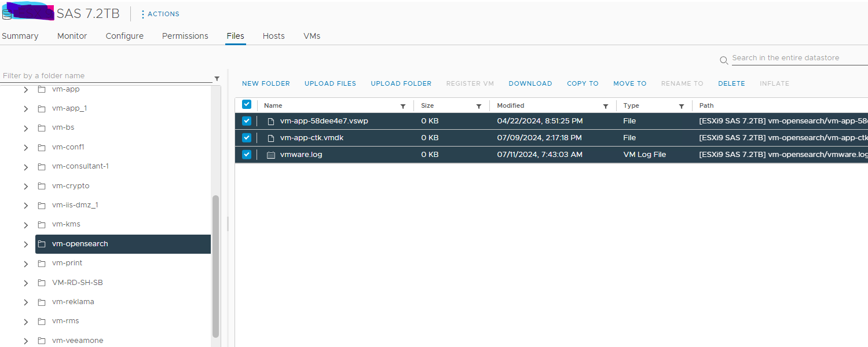Click the vm-crypto folder icon
The width and height of the screenshot is (868, 347).
41,185
